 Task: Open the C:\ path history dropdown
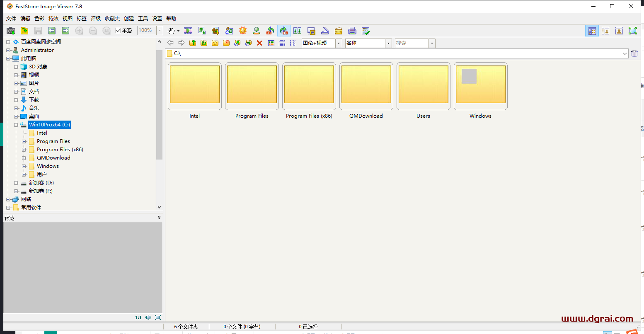tap(625, 53)
